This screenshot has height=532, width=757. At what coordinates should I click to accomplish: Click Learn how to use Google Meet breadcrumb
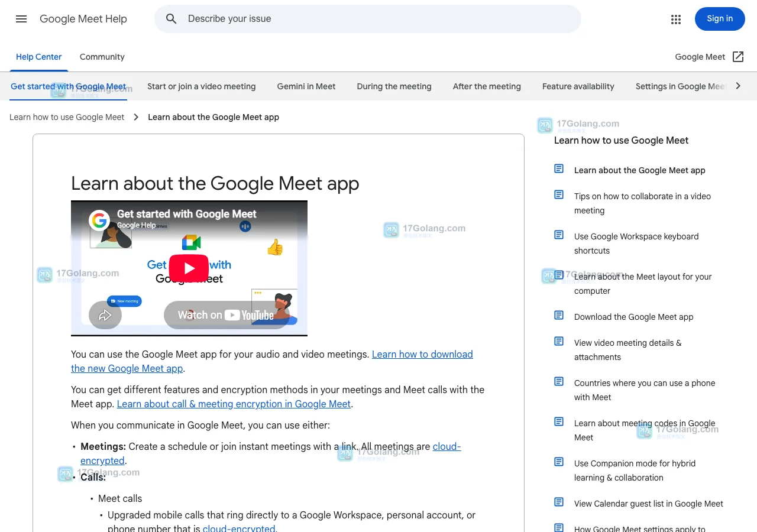[67, 117]
